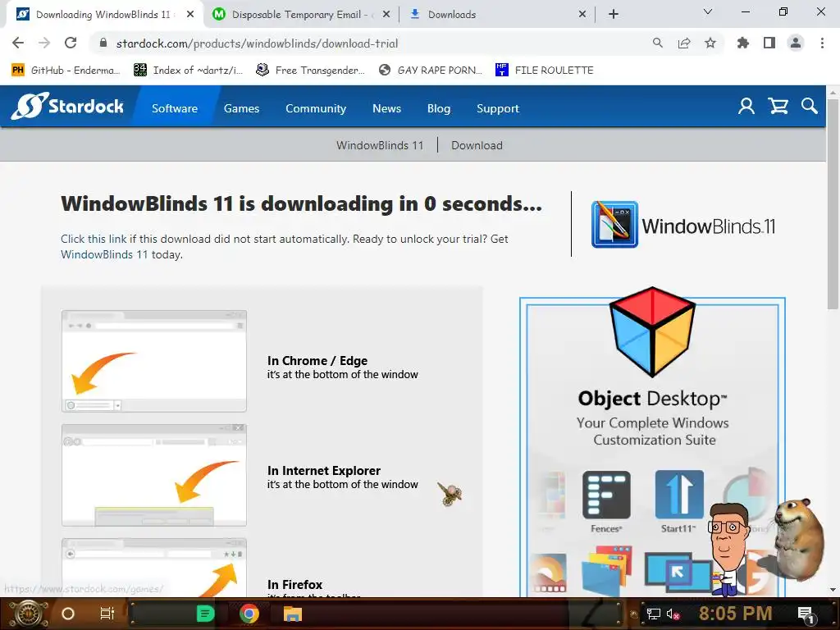Screen dimensions: 840x630
Task: Open the zoom magnifier in address bar
Action: pos(657,43)
